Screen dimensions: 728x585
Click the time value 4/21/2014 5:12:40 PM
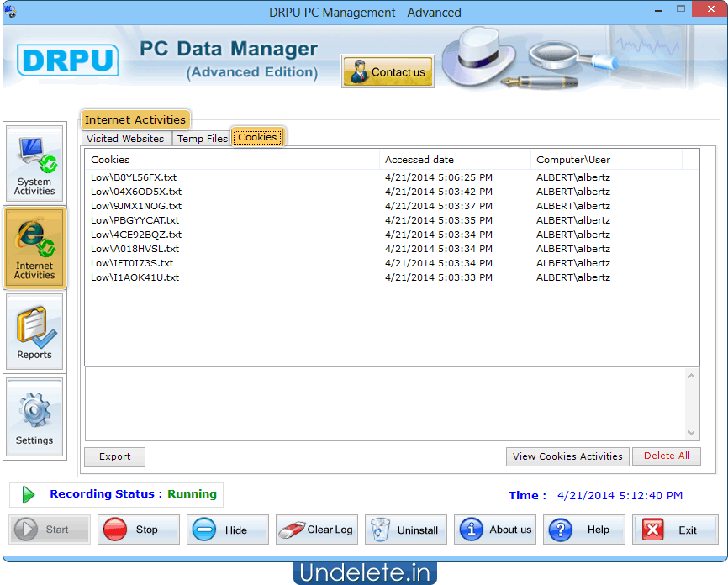click(x=620, y=495)
